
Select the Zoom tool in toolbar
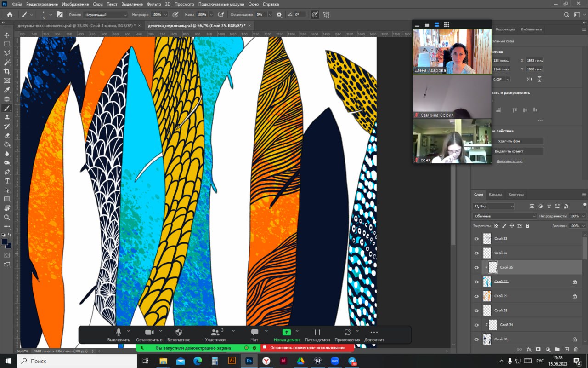(7, 217)
